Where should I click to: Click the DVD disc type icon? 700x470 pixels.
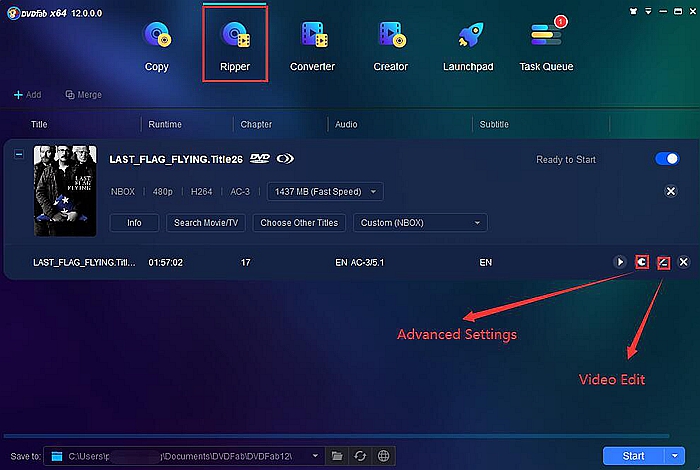click(259, 158)
